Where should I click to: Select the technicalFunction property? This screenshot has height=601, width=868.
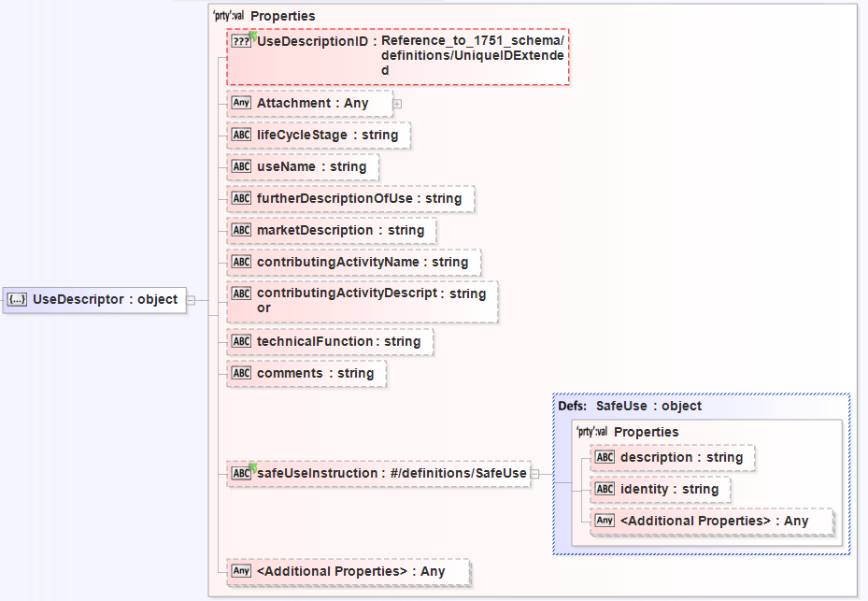point(338,341)
